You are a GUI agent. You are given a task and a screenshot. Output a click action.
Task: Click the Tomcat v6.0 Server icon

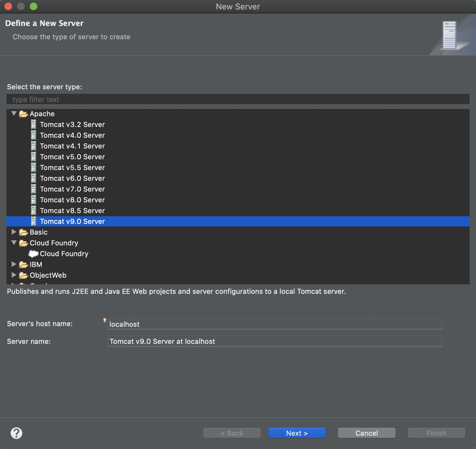click(34, 178)
